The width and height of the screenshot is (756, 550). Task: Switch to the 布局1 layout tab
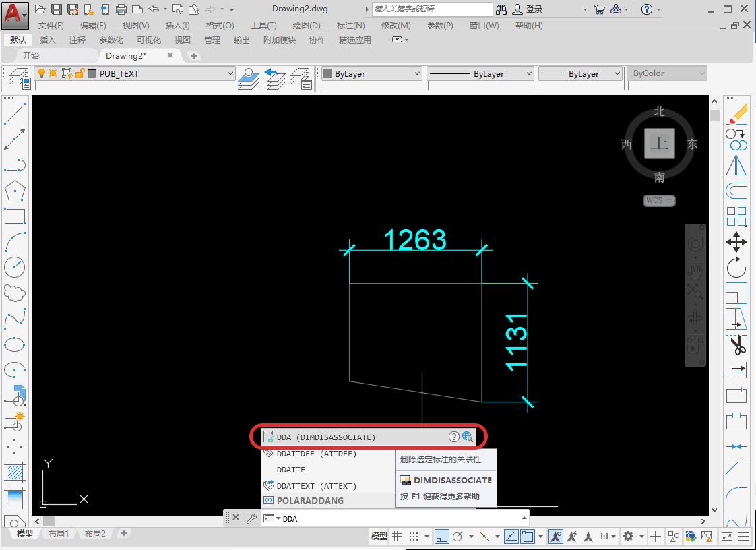coord(59,534)
